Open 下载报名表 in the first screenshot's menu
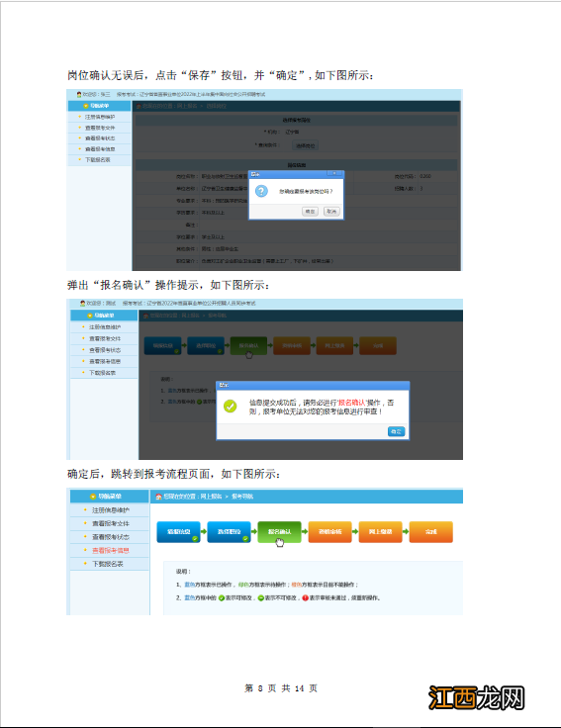This screenshot has width=561, height=728. [100, 159]
